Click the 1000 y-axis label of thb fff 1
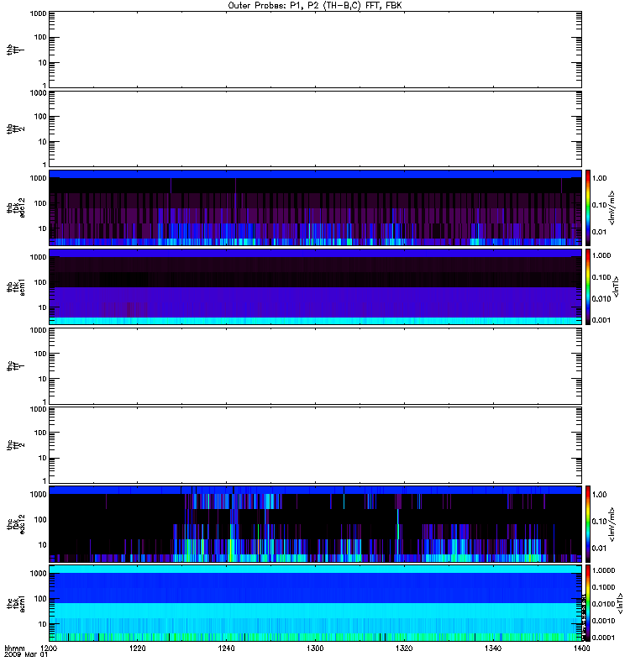The image size is (630, 672). pyautogui.click(x=38, y=13)
